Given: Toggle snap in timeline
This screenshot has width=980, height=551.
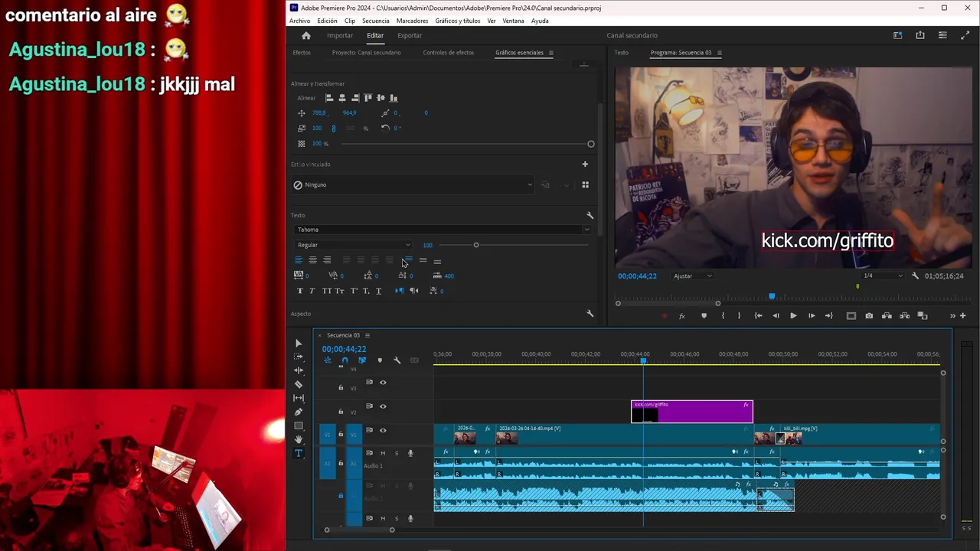Looking at the screenshot, I should point(345,360).
